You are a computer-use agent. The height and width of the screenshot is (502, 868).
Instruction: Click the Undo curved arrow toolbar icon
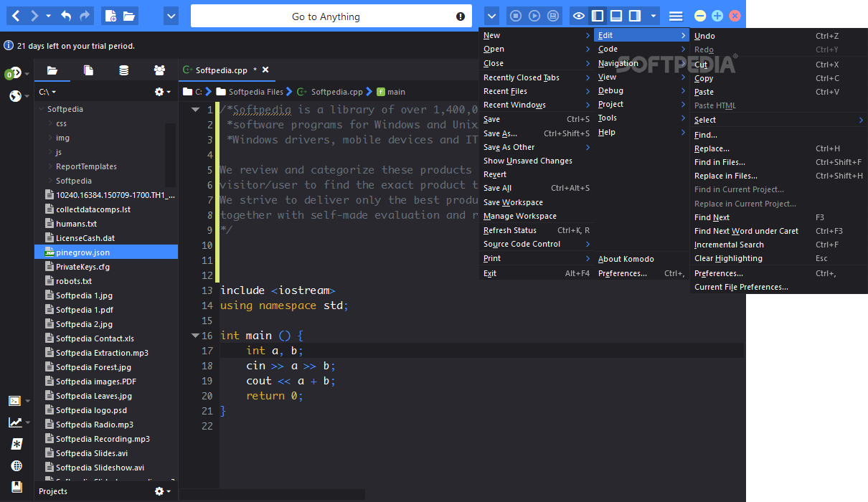(x=66, y=16)
